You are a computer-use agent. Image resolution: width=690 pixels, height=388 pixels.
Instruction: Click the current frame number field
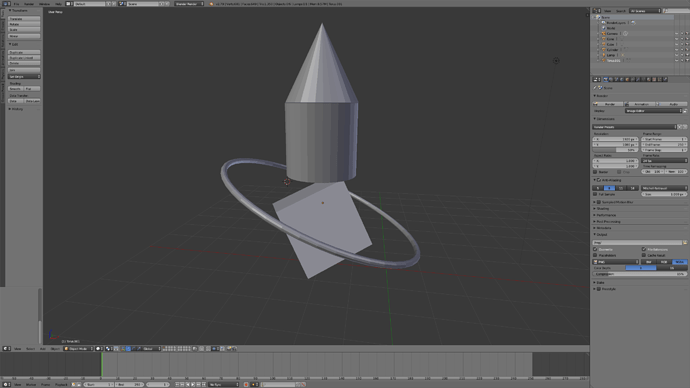(x=158, y=384)
